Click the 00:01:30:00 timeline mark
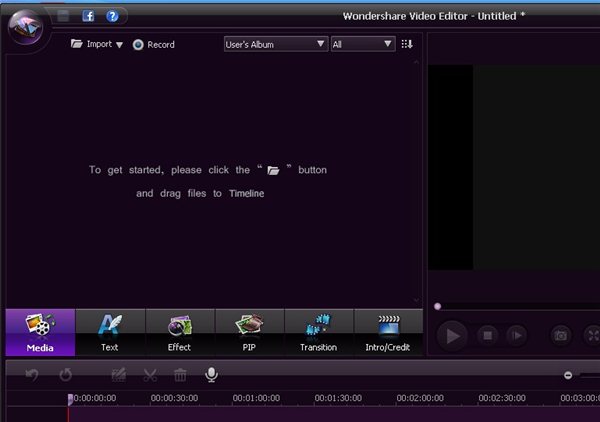The height and width of the screenshot is (422, 600). coord(338,398)
